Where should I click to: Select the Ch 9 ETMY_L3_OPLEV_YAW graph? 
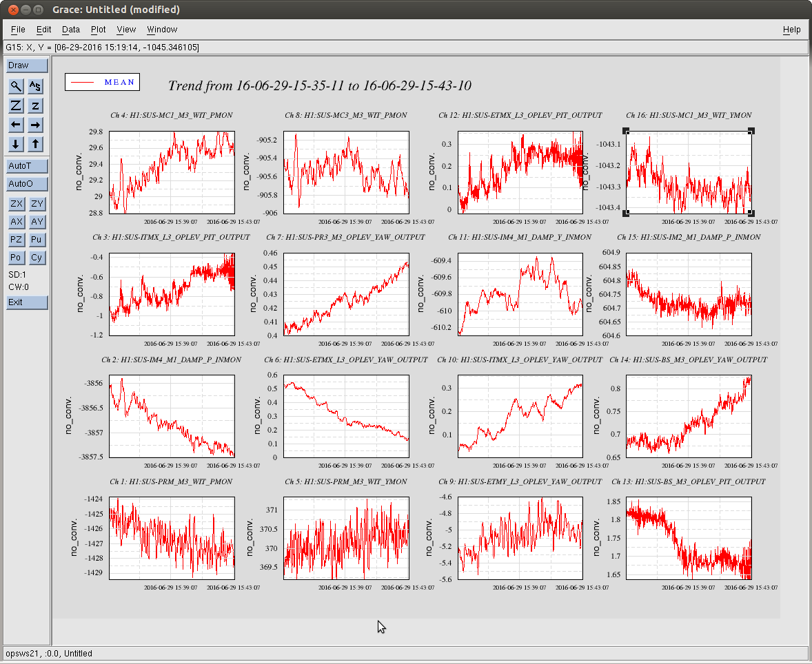[x=520, y=538]
